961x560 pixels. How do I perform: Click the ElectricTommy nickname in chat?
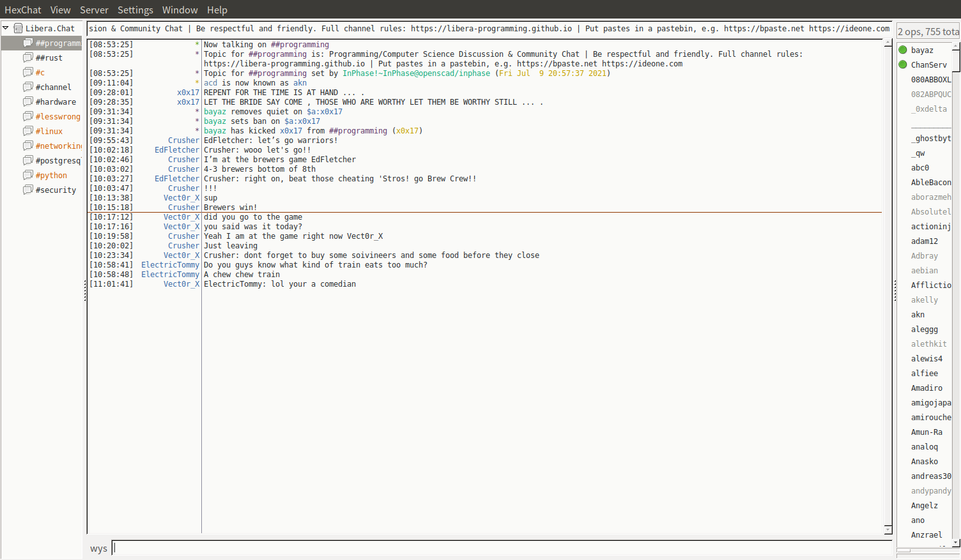[x=170, y=265]
